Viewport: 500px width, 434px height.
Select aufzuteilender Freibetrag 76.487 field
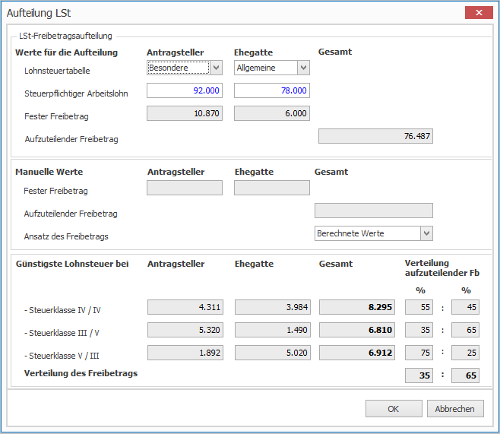(375, 136)
